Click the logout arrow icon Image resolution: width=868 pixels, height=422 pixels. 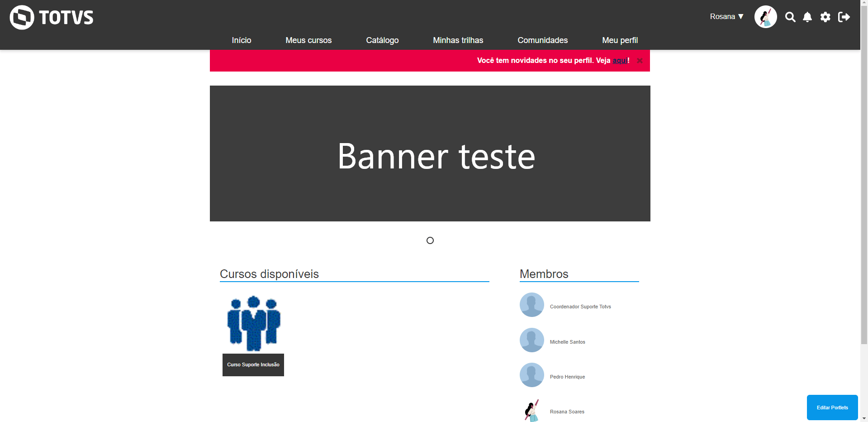click(x=844, y=17)
